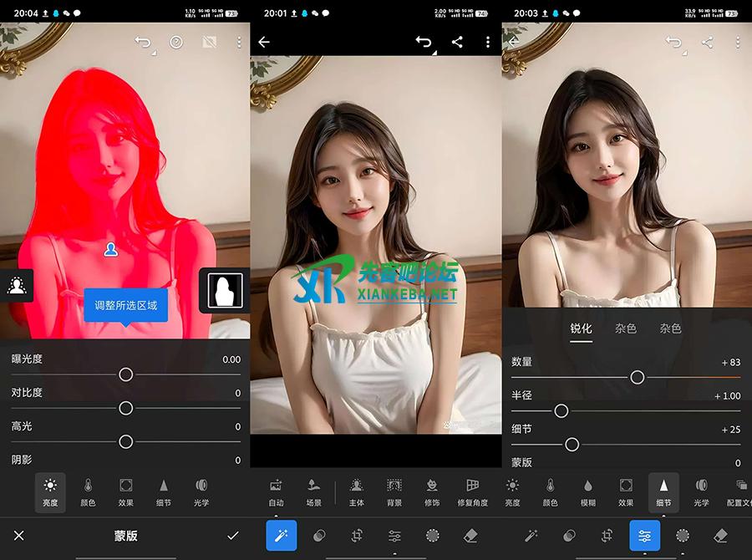This screenshot has height=560, width=752.
Task: Open the 修饰 retouch tool
Action: click(x=432, y=491)
